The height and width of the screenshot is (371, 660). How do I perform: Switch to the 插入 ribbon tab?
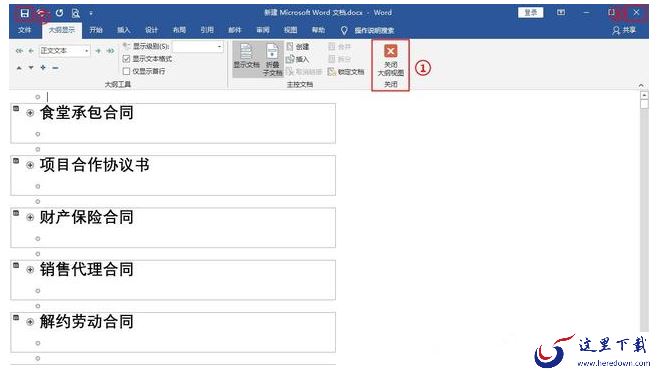(x=123, y=30)
